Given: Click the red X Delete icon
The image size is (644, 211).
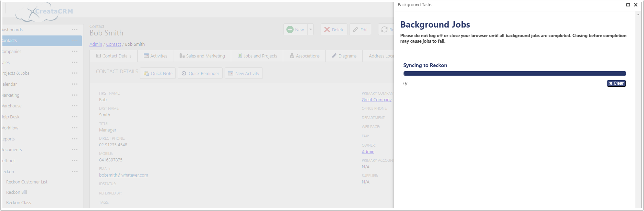Looking at the screenshot, I should click(327, 30).
